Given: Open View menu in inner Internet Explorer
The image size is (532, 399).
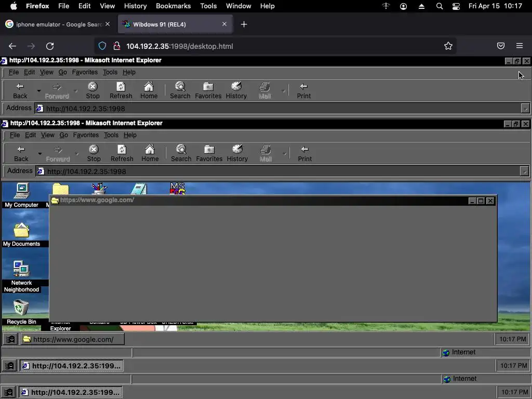Looking at the screenshot, I should (x=47, y=135).
